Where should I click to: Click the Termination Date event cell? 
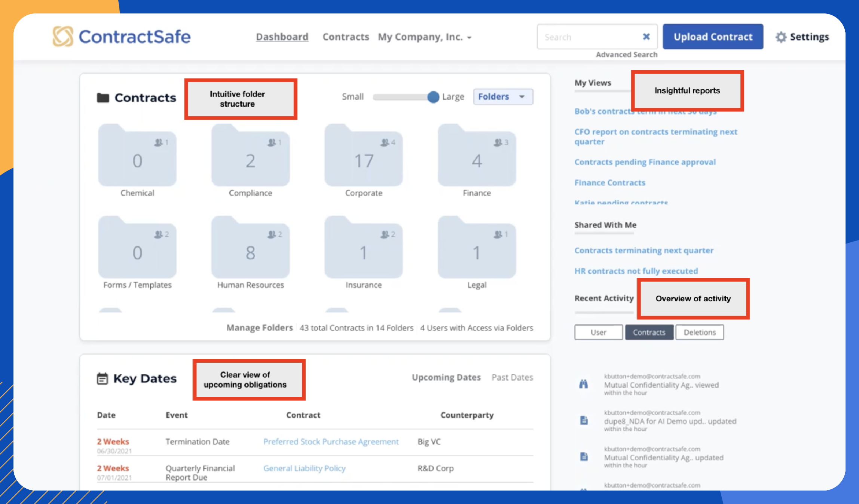198,442
